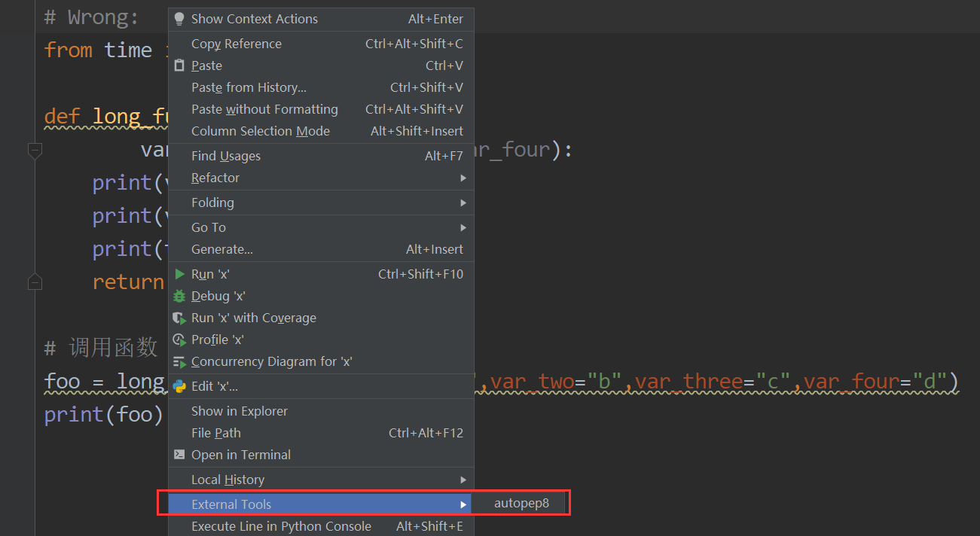Run the autopep8 external tool
Screen dimensions: 980x536
pyautogui.click(x=521, y=504)
